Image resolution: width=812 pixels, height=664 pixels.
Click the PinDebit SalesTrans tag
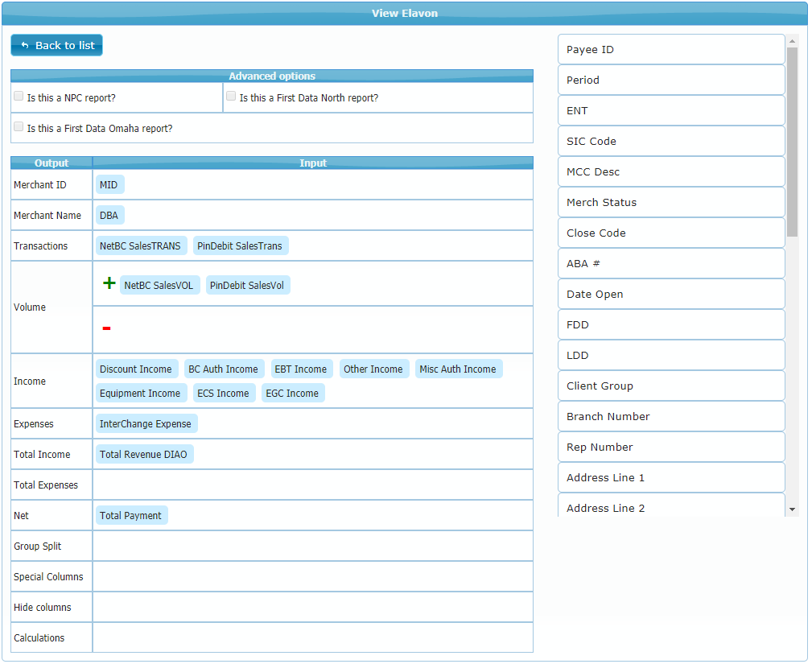(x=240, y=246)
